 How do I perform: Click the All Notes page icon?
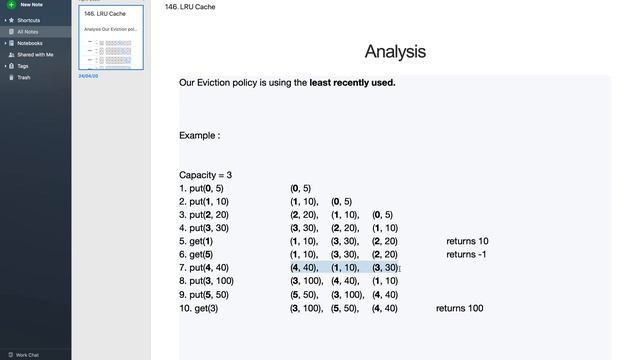point(11,31)
